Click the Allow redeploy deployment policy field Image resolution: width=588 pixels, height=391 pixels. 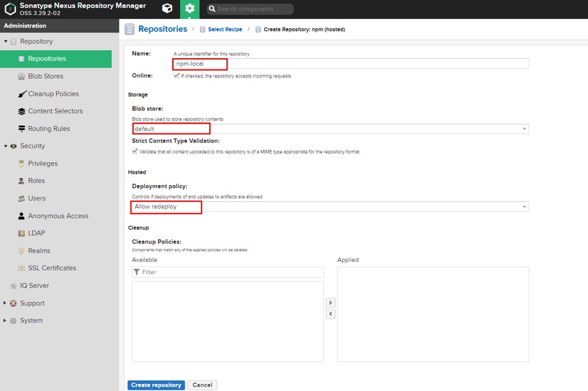(x=330, y=206)
